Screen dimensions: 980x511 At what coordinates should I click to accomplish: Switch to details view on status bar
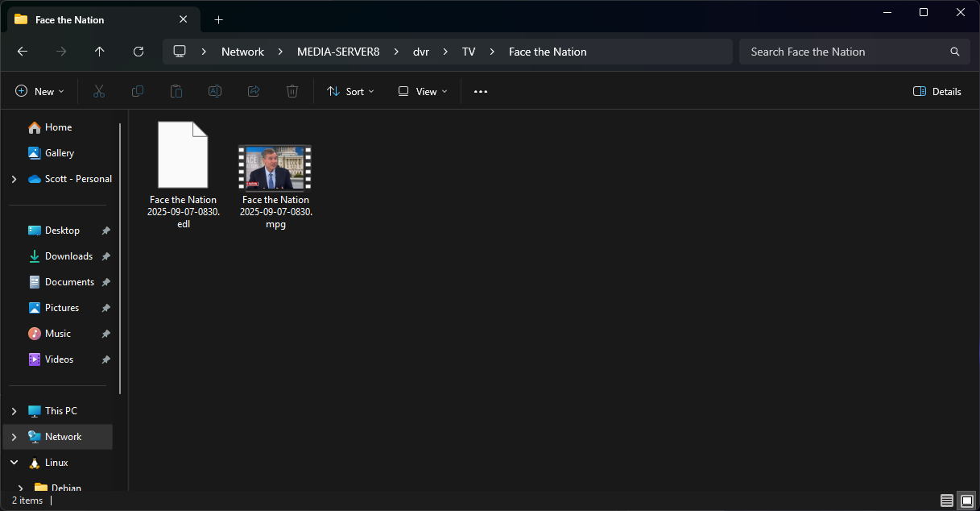click(x=946, y=501)
